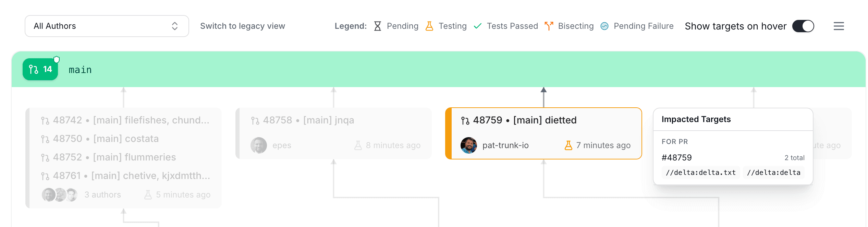This screenshot has width=868, height=227.
Task: Click the main branch 14 PRs badge
Action: tap(40, 69)
